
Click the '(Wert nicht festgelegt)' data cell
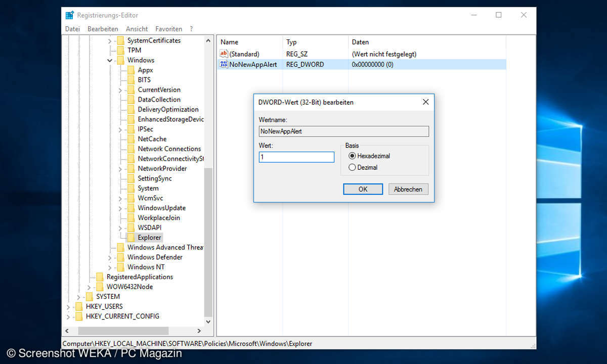click(x=384, y=54)
